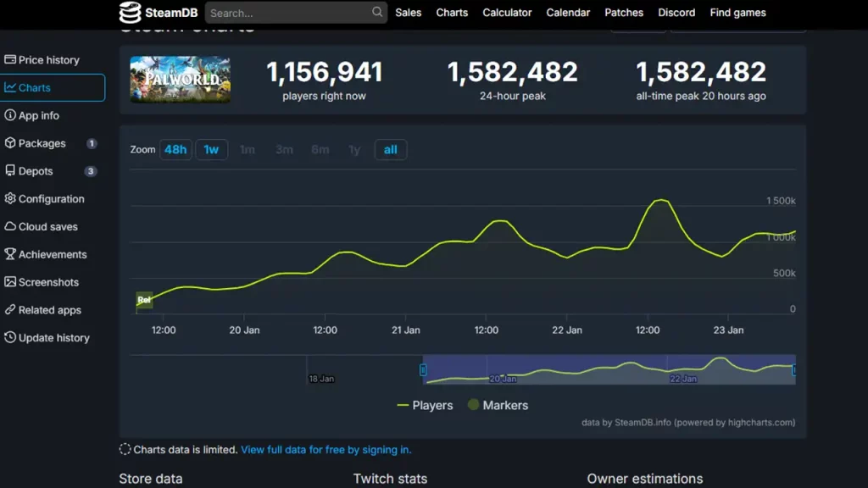Click the left navigator range handle

(x=423, y=369)
